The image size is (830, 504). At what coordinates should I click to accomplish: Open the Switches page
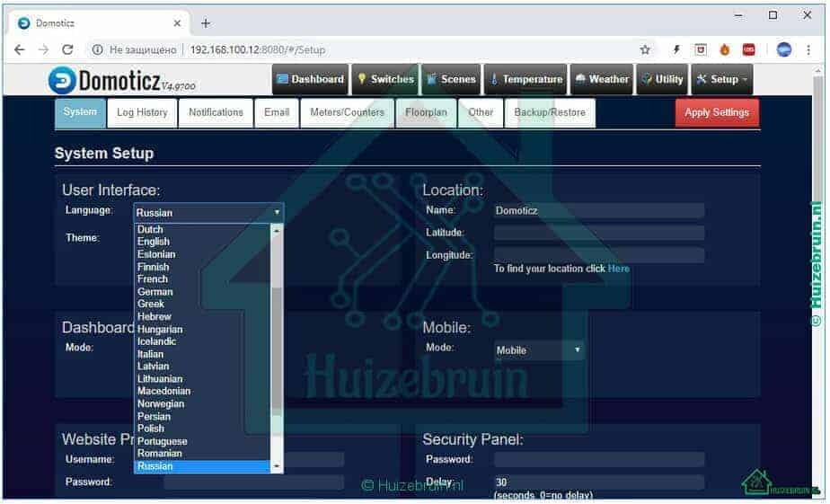click(x=385, y=79)
